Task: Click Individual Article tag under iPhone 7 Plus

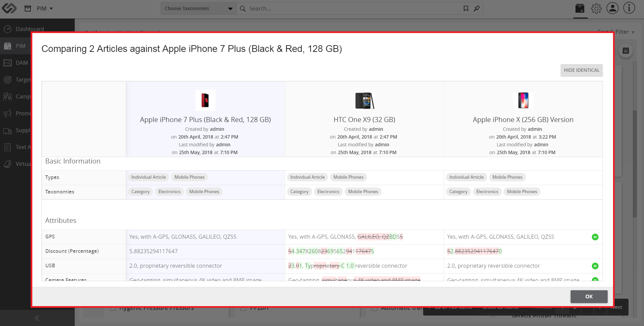Action: pyautogui.click(x=148, y=177)
